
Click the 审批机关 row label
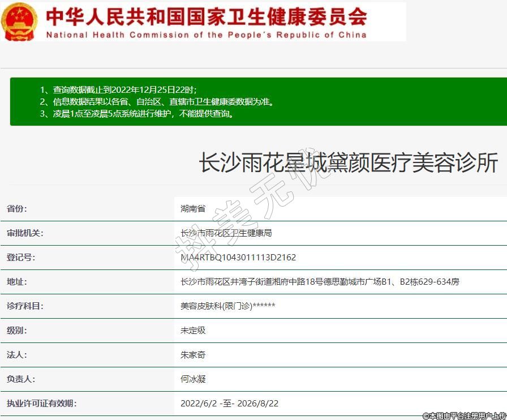(x=25, y=233)
